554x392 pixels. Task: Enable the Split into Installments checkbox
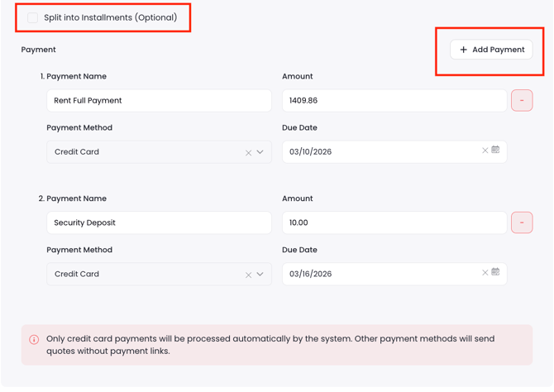(32, 17)
